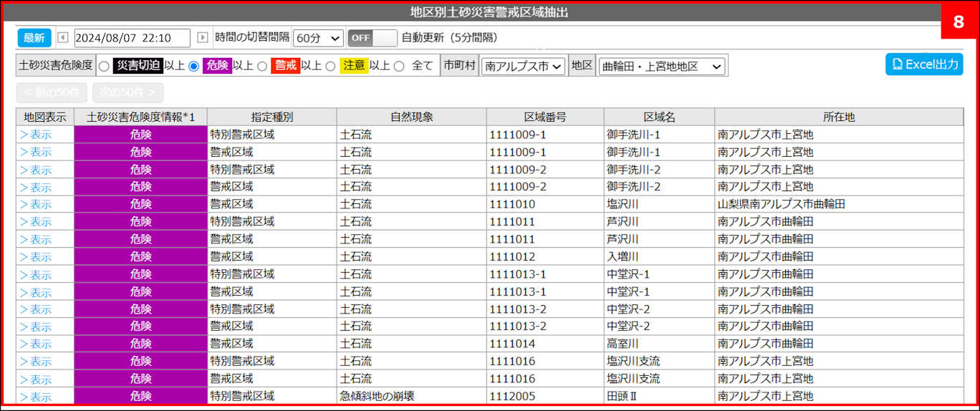Select the 注意 以上 radio button
Image resolution: width=980 pixels, height=411 pixels.
click(x=330, y=67)
